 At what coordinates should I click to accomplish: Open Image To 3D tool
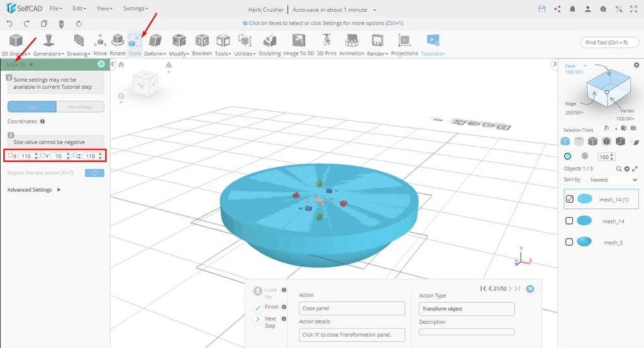click(x=299, y=45)
